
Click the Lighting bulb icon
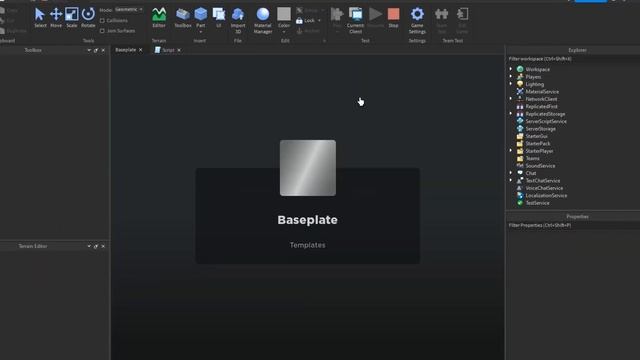(x=520, y=84)
